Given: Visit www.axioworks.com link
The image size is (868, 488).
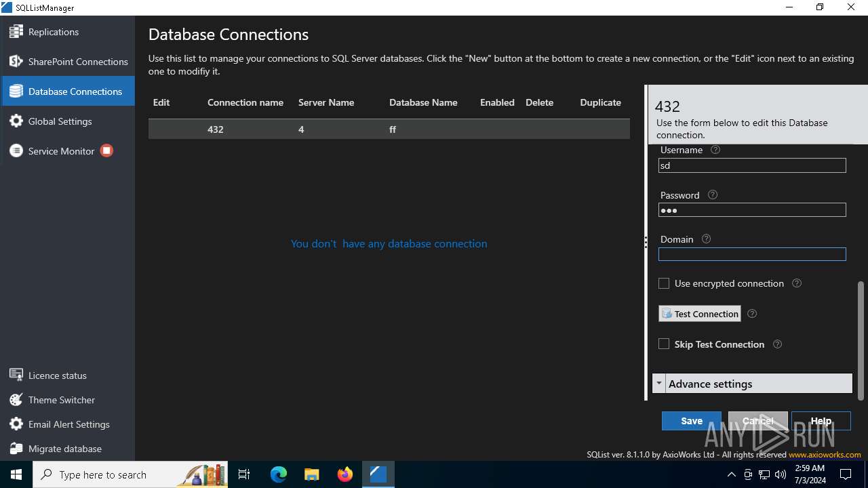Looking at the screenshot, I should pos(825,455).
